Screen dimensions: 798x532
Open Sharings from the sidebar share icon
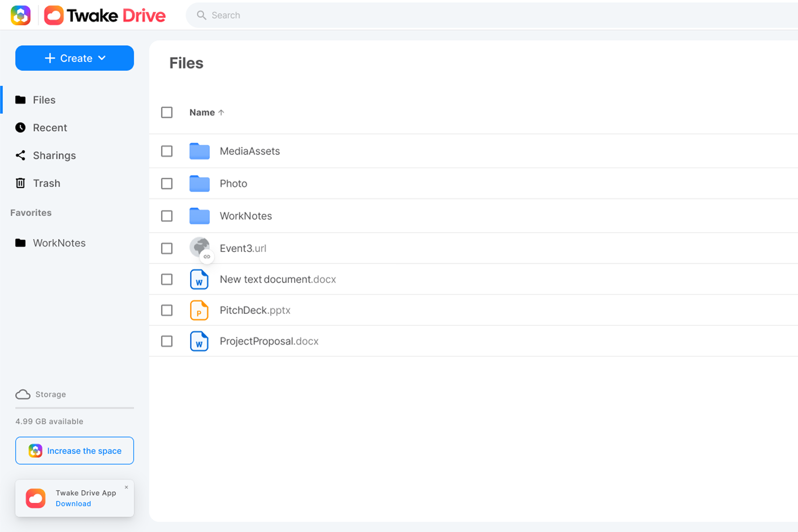[20, 155]
